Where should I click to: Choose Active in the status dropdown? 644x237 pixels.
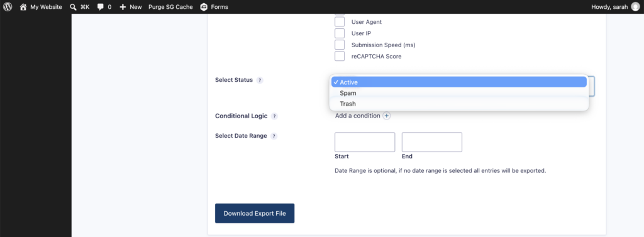(458, 82)
